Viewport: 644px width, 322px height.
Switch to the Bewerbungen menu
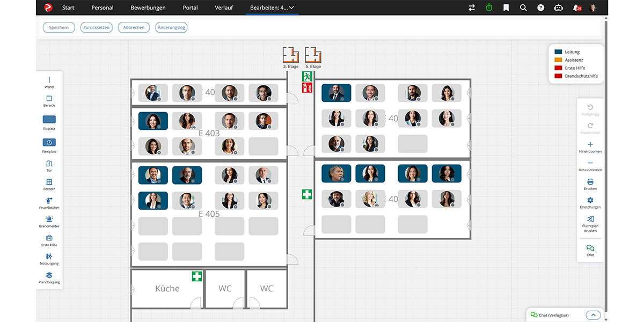(x=148, y=8)
